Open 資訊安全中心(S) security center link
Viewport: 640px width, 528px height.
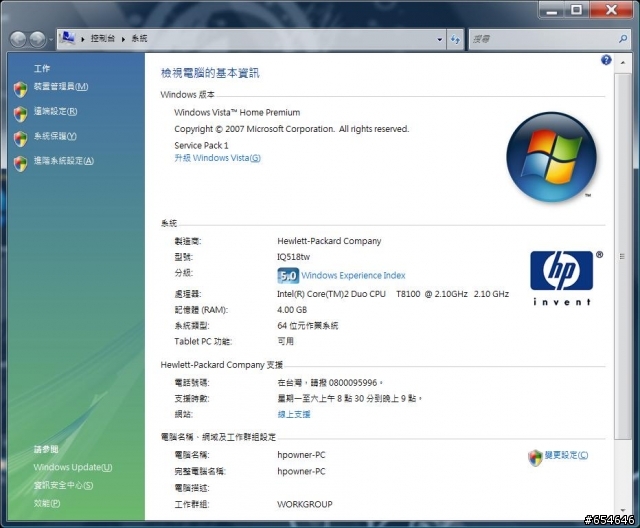pos(63,485)
